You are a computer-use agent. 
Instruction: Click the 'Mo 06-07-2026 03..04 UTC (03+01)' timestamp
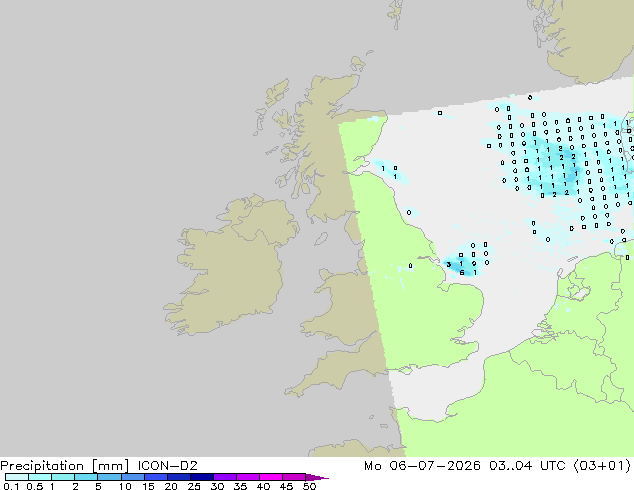coord(497,466)
